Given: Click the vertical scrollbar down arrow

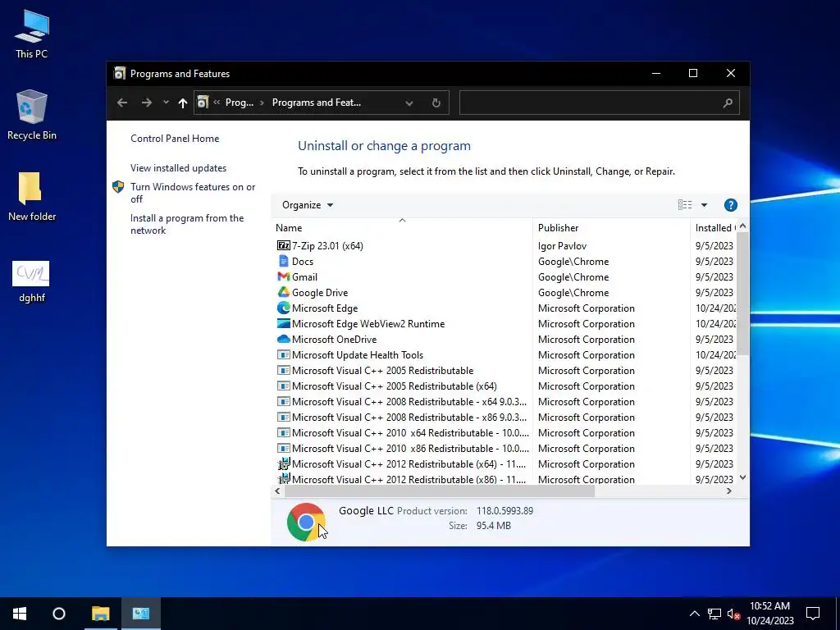Looking at the screenshot, I should [742, 477].
